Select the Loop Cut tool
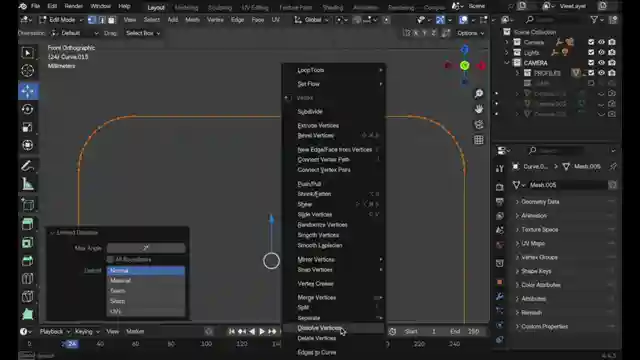This screenshot has width=640, height=360. click(x=27, y=279)
